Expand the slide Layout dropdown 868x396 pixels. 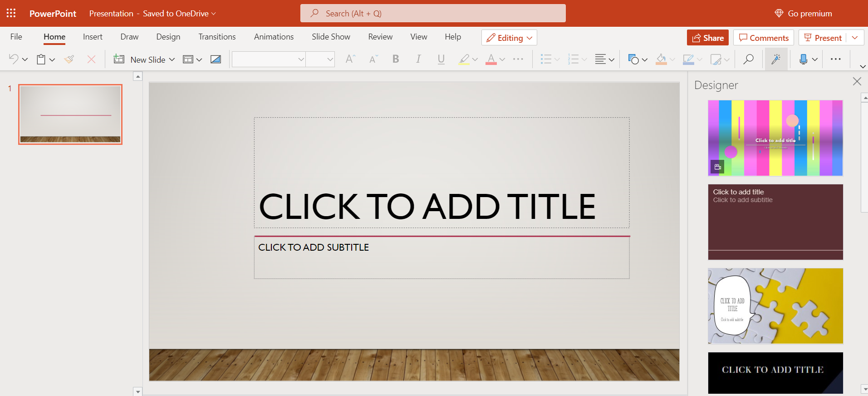tap(199, 59)
